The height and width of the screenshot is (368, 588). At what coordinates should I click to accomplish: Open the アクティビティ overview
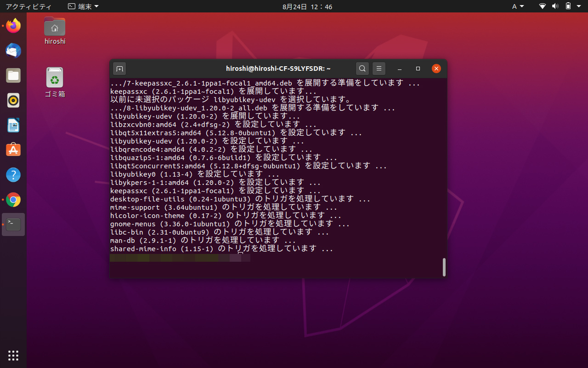pos(28,6)
